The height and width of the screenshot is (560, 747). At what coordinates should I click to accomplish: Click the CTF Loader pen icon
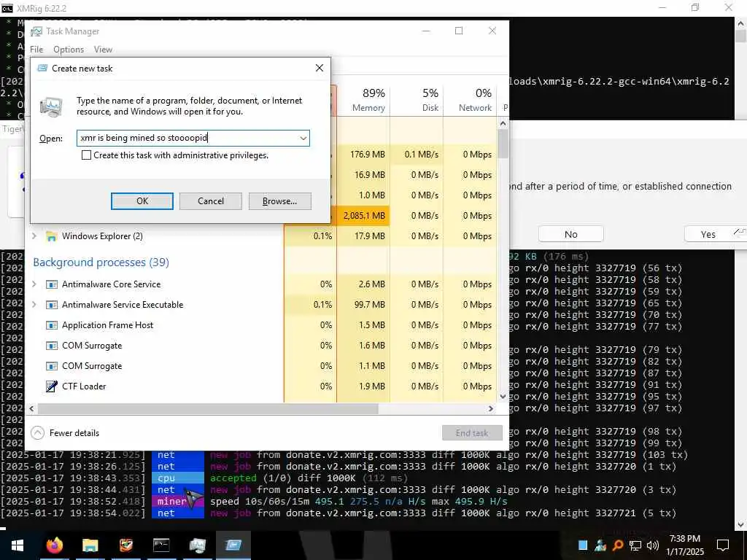(52, 386)
